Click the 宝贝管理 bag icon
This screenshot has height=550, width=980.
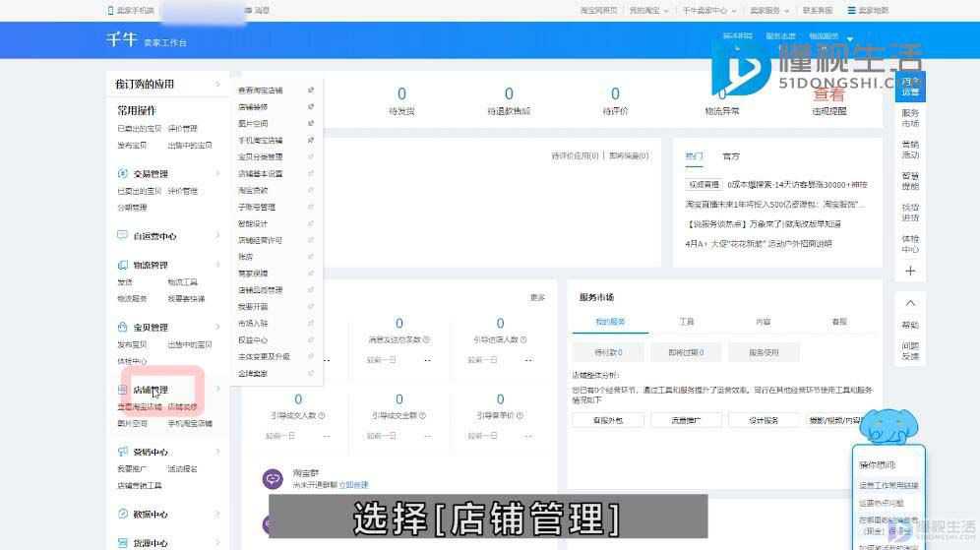coord(122,327)
